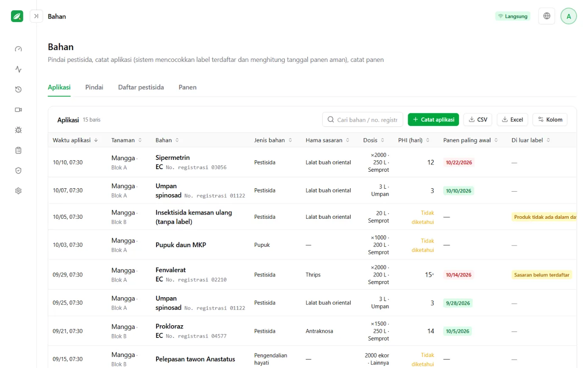Click the Langsung live status badge

click(x=513, y=16)
